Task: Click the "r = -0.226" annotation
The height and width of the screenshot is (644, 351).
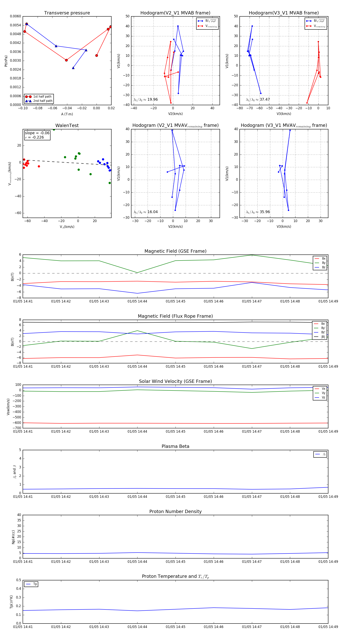Action: (35, 137)
